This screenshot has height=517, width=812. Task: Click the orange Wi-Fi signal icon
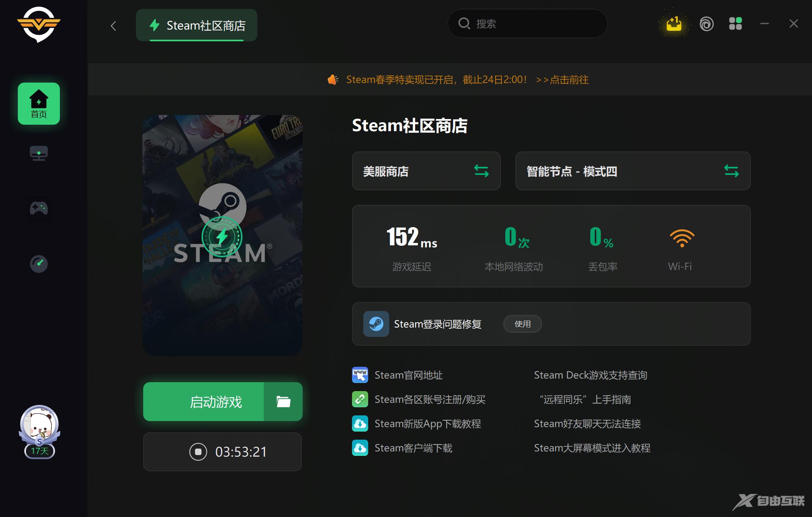682,238
